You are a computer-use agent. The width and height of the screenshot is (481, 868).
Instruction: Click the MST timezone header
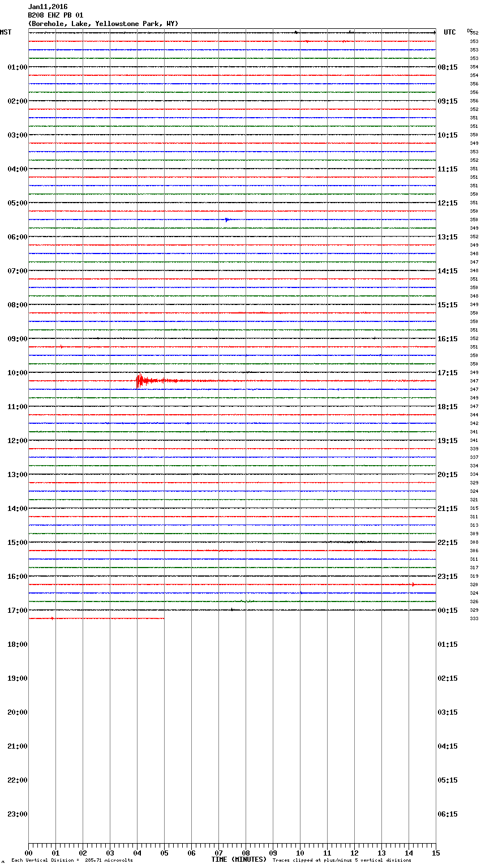[x=6, y=32]
